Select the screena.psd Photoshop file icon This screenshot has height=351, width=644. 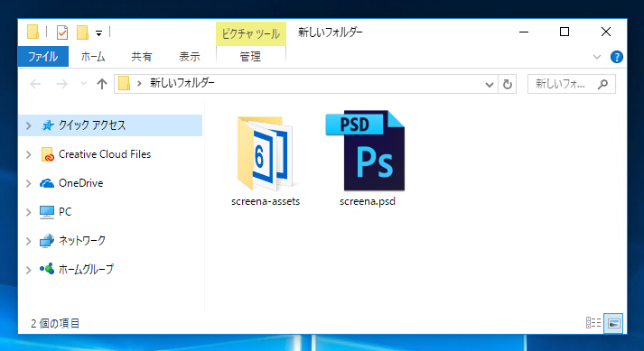[366, 151]
